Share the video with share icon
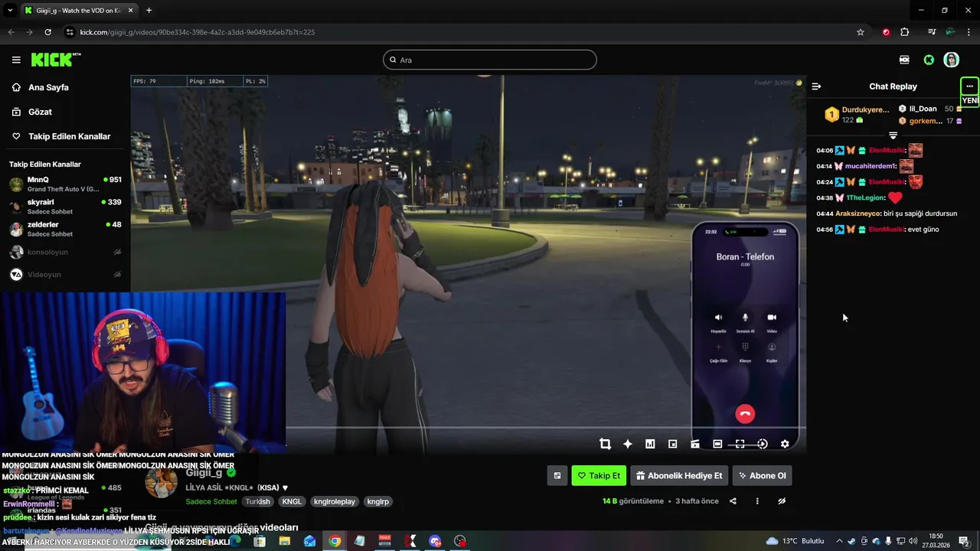Screen dimensions: 980x551 [x=733, y=501]
